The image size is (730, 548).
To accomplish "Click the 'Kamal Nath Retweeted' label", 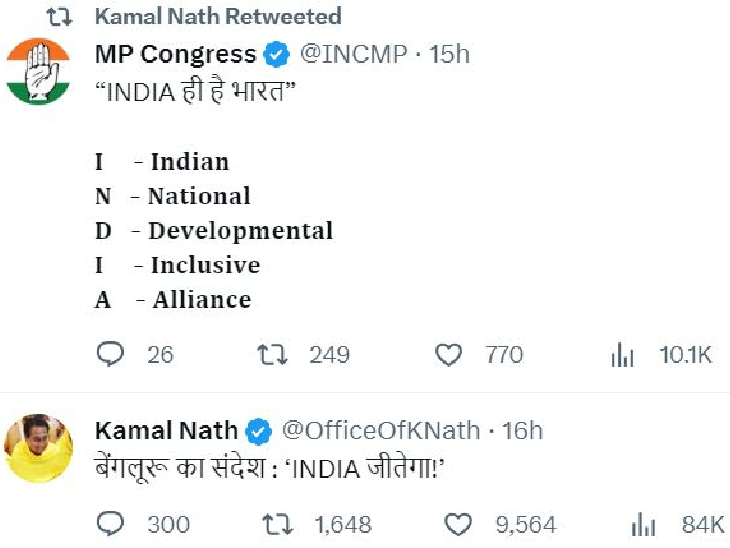I will [x=218, y=16].
